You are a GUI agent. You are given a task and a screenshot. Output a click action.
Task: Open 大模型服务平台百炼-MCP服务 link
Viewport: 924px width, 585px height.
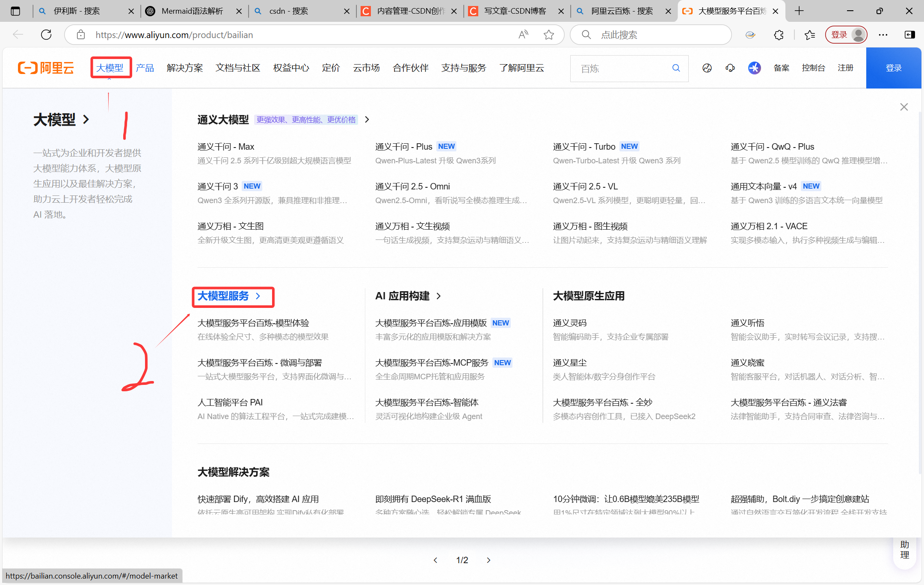pos(432,363)
